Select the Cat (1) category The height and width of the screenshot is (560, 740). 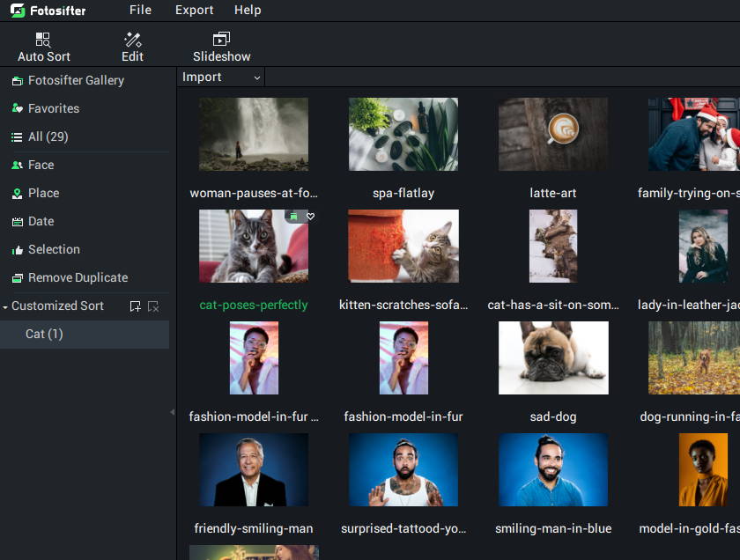(85, 335)
